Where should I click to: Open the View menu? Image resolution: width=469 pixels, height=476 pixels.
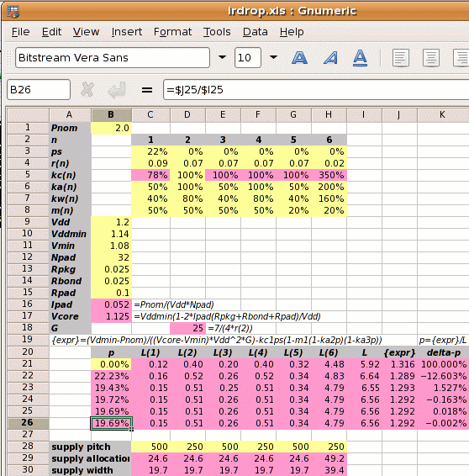point(86,32)
